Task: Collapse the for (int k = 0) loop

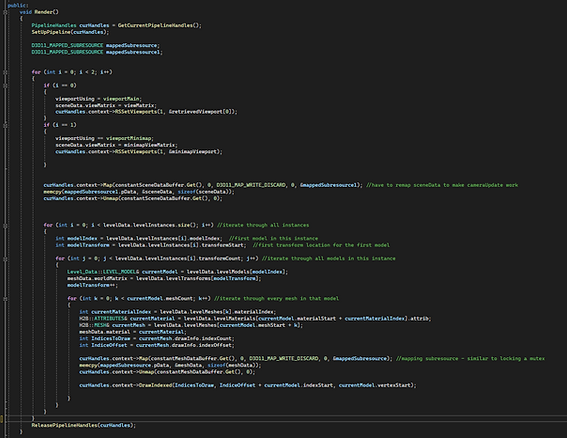Action: 5,299
